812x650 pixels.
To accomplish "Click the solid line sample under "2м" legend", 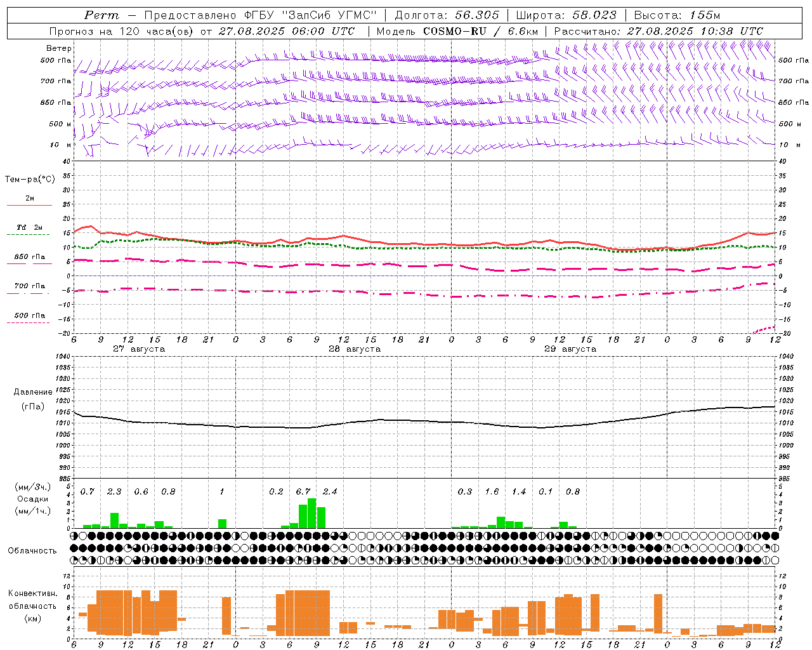I will [x=29, y=206].
